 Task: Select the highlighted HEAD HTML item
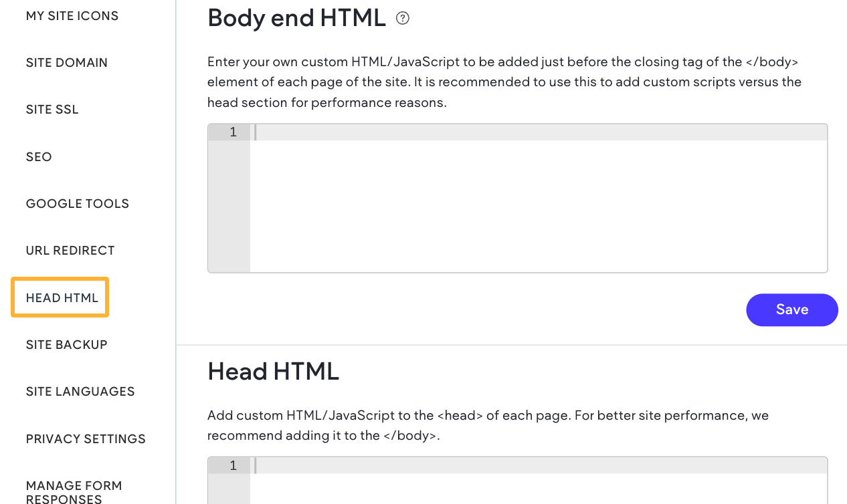(x=62, y=298)
